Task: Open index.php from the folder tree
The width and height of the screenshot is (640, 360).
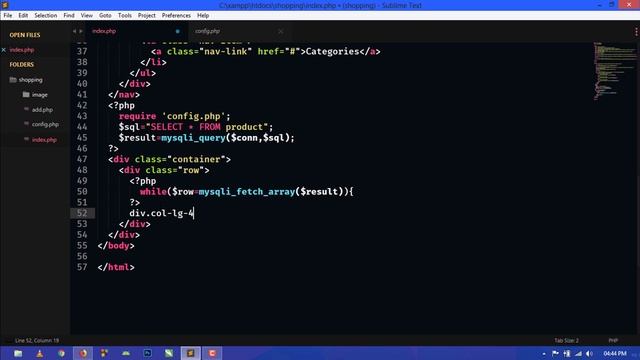Action: (x=44, y=140)
